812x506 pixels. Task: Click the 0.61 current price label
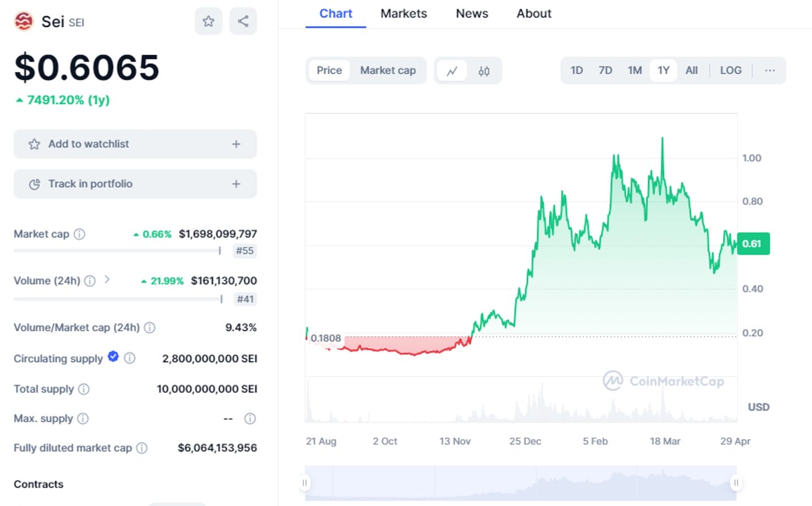(x=752, y=244)
